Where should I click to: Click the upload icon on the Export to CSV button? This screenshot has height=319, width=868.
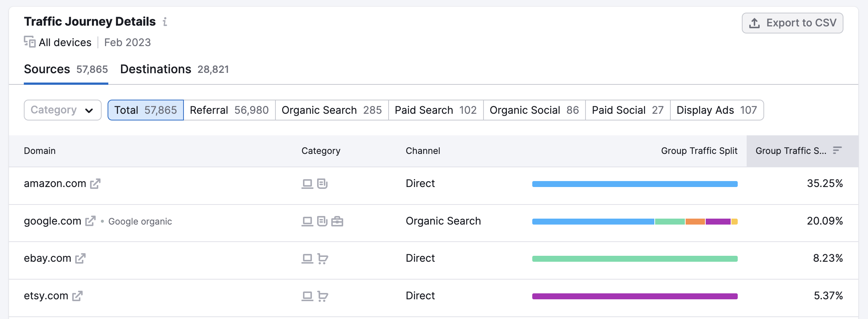(x=754, y=23)
